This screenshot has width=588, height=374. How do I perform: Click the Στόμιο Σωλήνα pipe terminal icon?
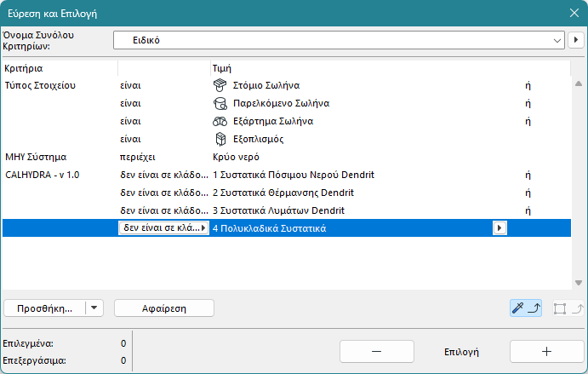click(x=220, y=85)
